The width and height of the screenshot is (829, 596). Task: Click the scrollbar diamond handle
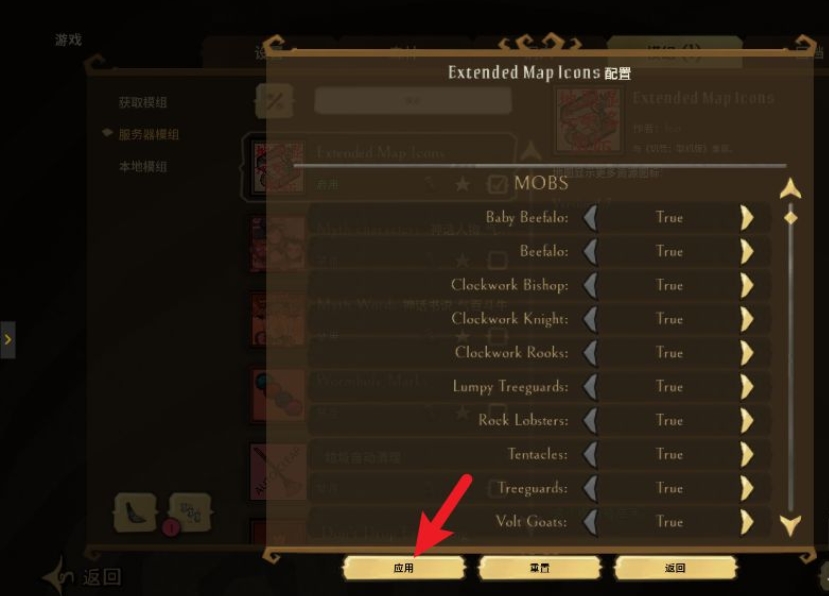click(x=790, y=217)
